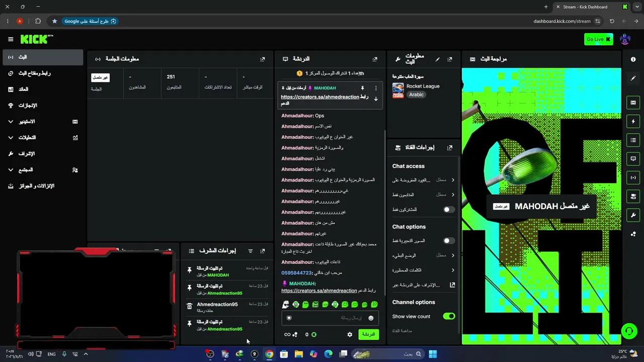Pop out the معلومات البث panel

[x=450, y=59]
